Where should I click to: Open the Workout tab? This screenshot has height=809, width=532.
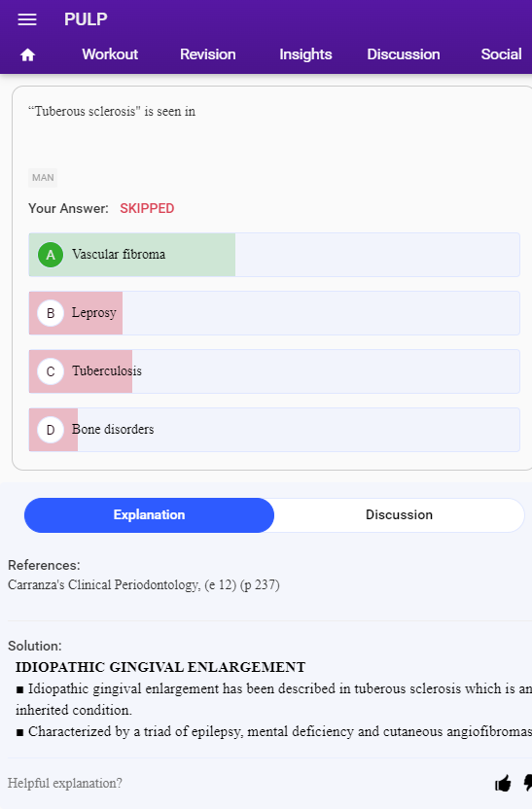(x=110, y=54)
